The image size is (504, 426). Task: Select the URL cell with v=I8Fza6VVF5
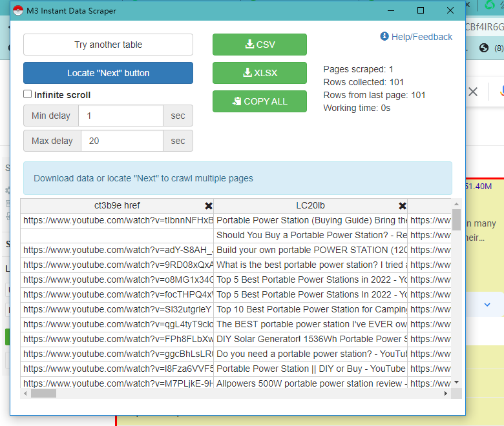[x=117, y=369]
